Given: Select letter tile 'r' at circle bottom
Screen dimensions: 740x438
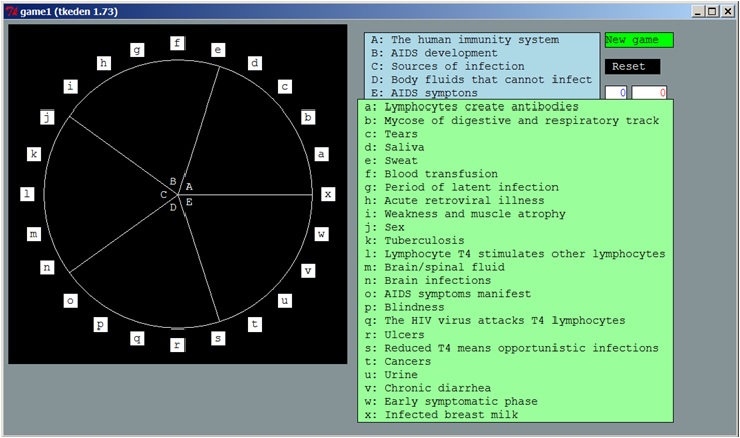Looking at the screenshot, I should [x=177, y=345].
